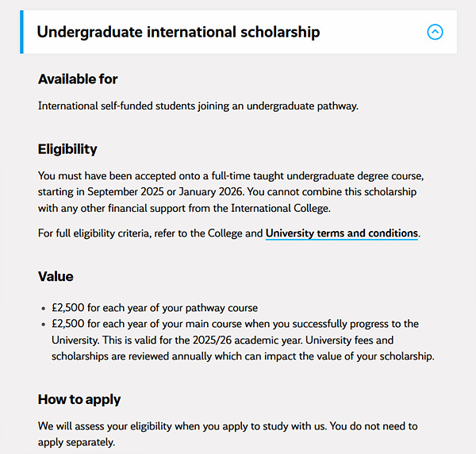The width and height of the screenshot is (476, 454).
Task: Click the first bullet point marker under Value
Action: click(42, 308)
